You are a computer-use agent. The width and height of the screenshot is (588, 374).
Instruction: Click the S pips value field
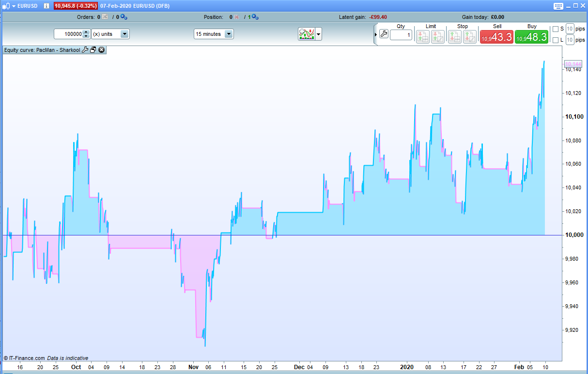click(x=570, y=29)
